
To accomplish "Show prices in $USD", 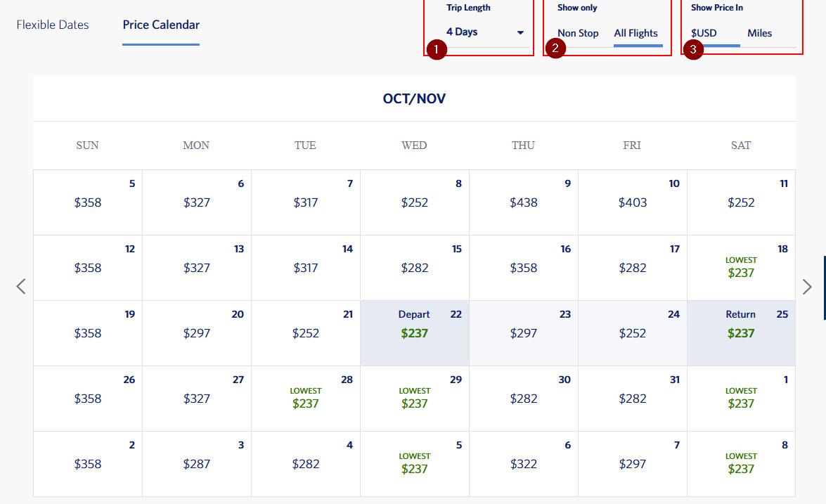I will click(x=704, y=33).
